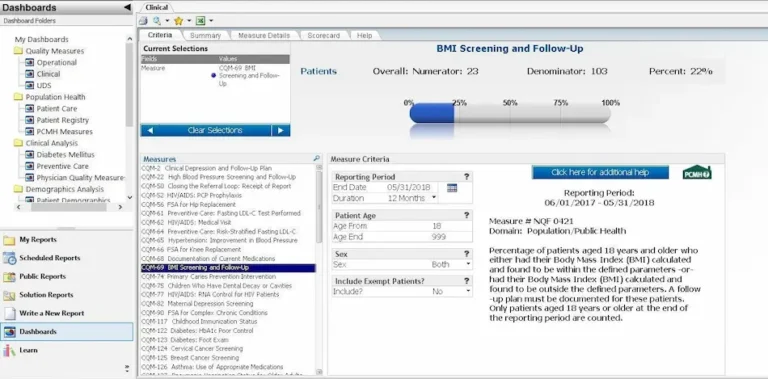This screenshot has height=379, width=768.
Task: Open the dropdown arrow next to magnifier icon
Action: coord(167,21)
